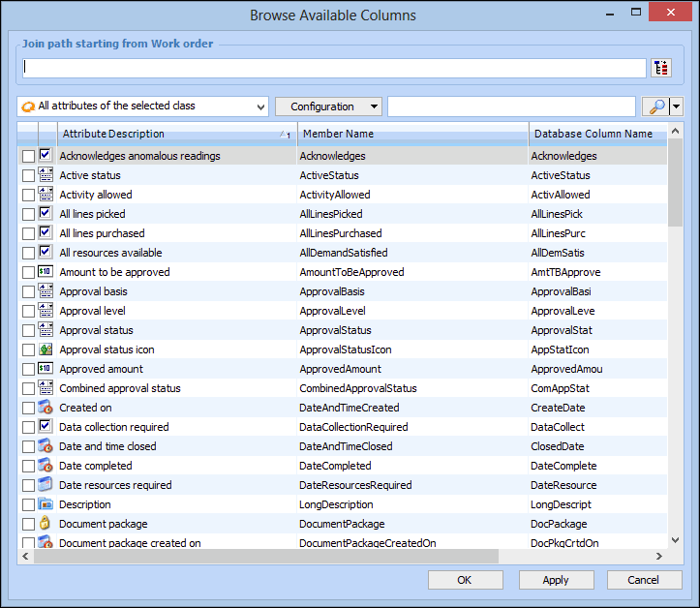Click the lock icon beside Document package
Image resolution: width=700 pixels, height=608 pixels.
coord(46,524)
